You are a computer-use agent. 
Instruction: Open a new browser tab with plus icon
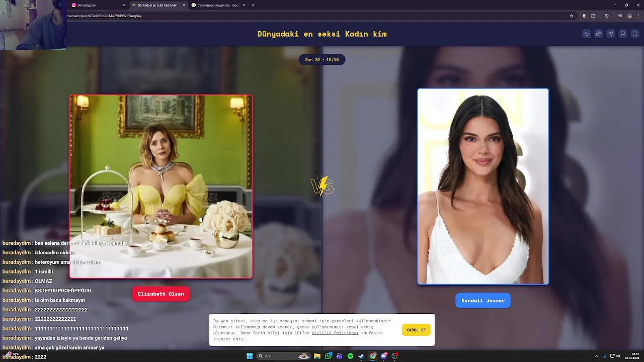pos(253,5)
